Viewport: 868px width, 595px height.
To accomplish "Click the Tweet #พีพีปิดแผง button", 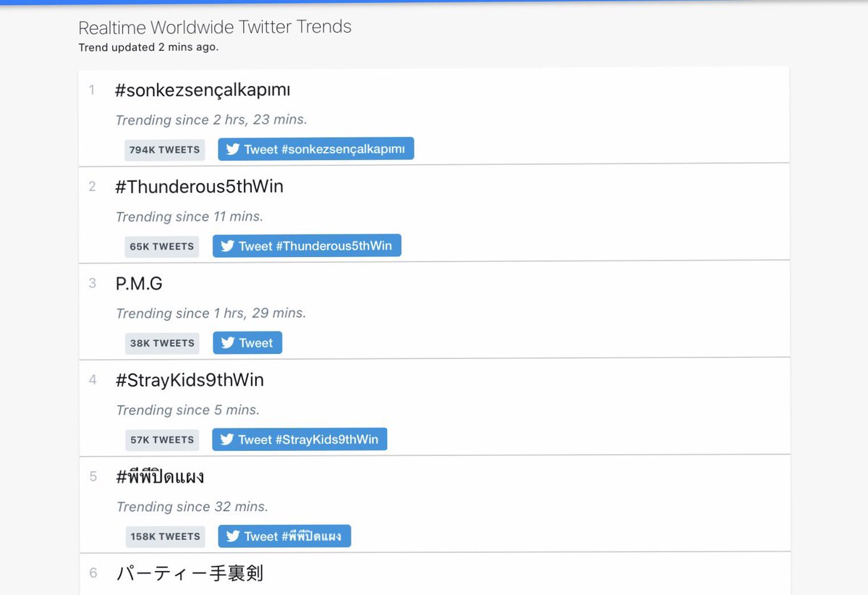I will point(284,536).
